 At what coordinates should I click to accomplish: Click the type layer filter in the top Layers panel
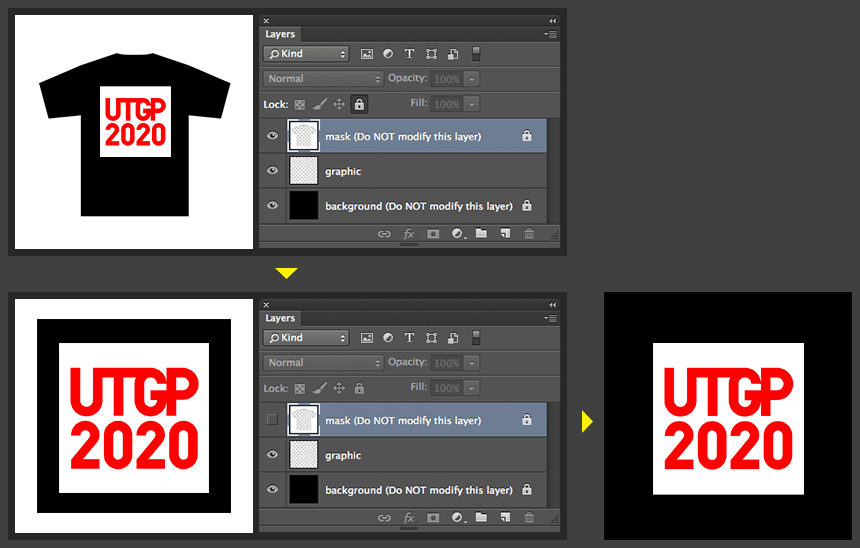point(409,54)
